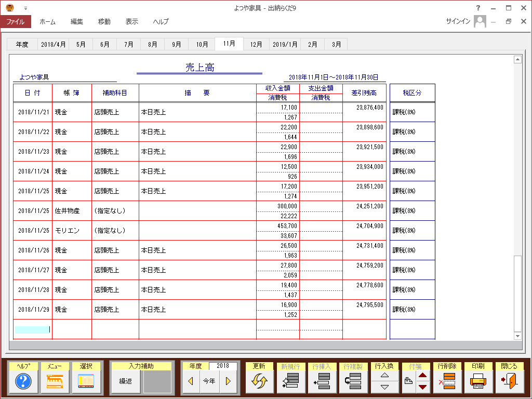Click the 300,000 income amount
Viewport: 532px width, 399px height.
(287, 206)
